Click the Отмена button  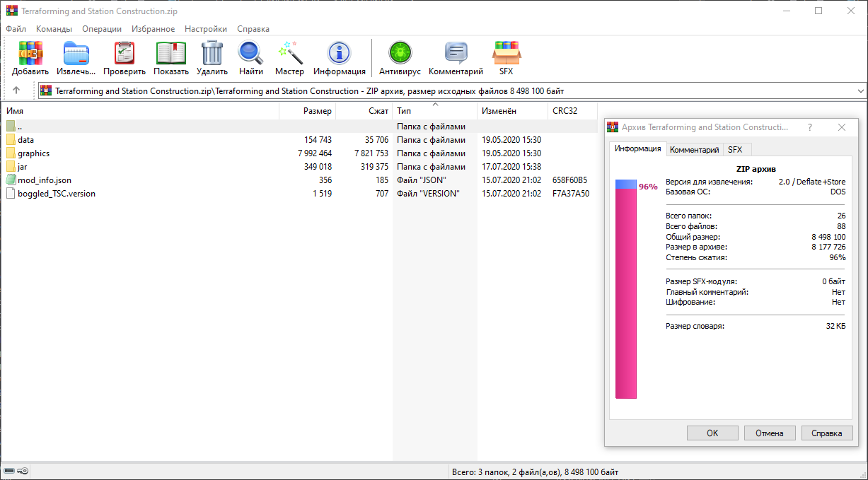(769, 433)
